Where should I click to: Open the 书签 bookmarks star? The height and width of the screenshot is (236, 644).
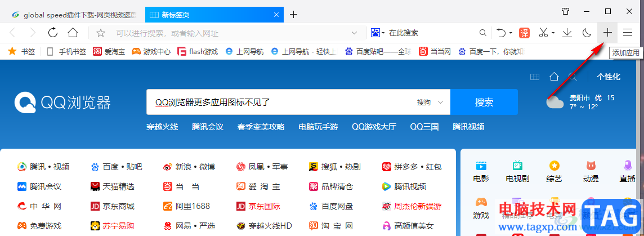pyautogui.click(x=22, y=51)
